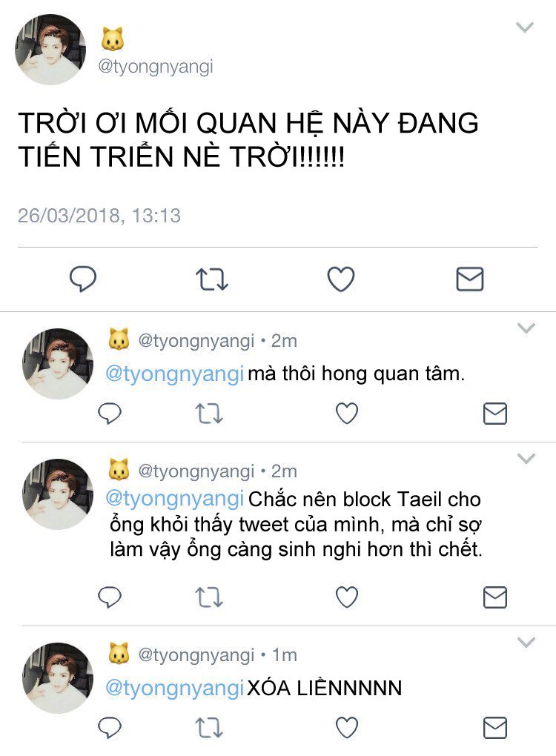556x756 pixels.
Task: Message icon under the 'block Taeil' tweet
Action: 494,597
